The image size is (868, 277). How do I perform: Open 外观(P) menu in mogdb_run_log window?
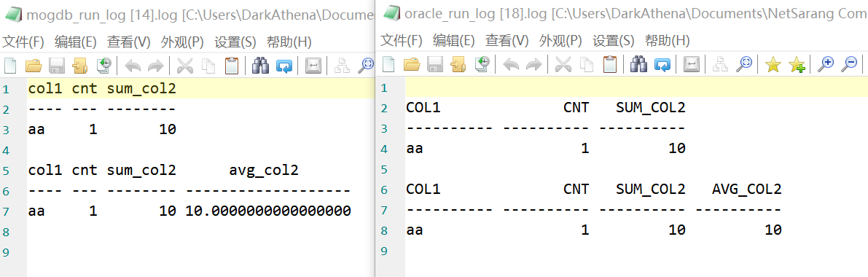tap(183, 42)
